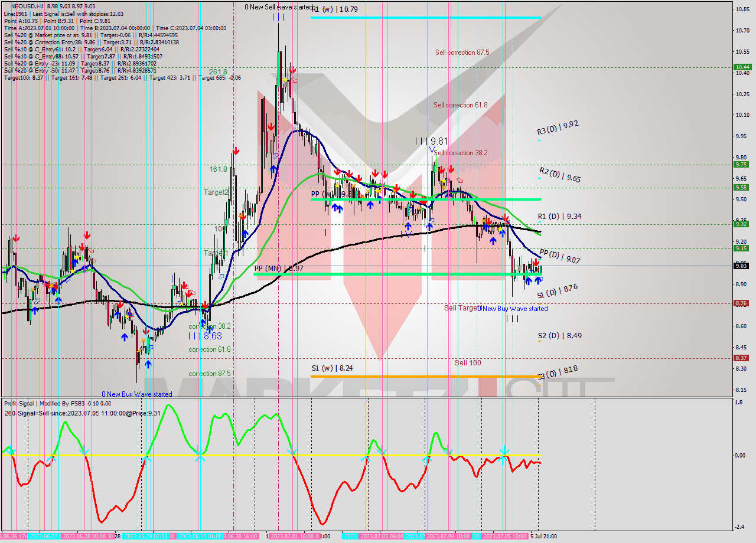Viewport: 756px width, 543px height.
Task: Click the '2023.07.03 06:00' time axis marker
Action: tap(382, 537)
